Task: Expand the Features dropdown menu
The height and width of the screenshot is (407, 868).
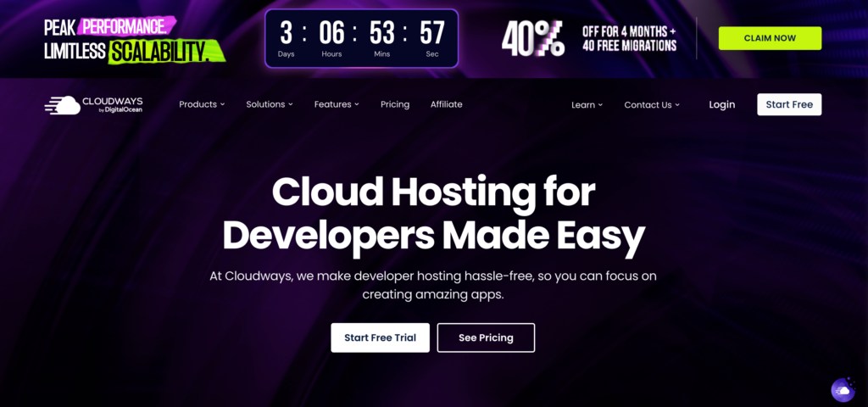Action: [x=337, y=104]
